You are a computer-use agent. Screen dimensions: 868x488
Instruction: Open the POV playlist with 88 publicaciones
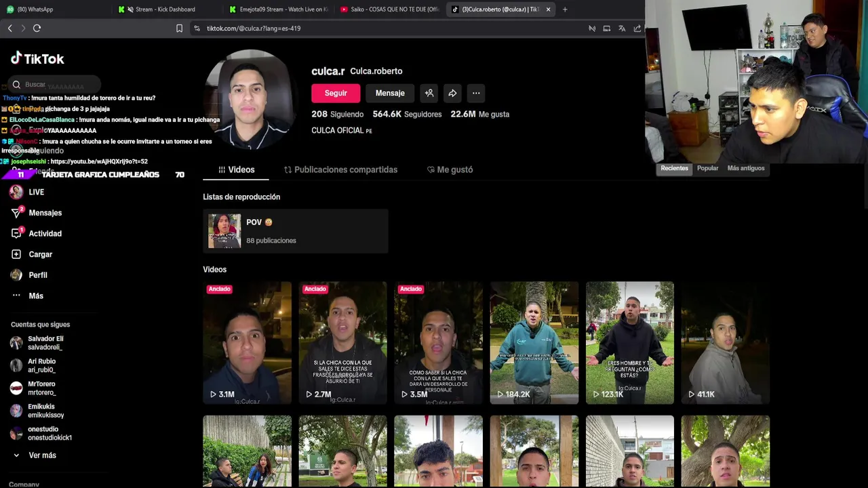[295, 231]
